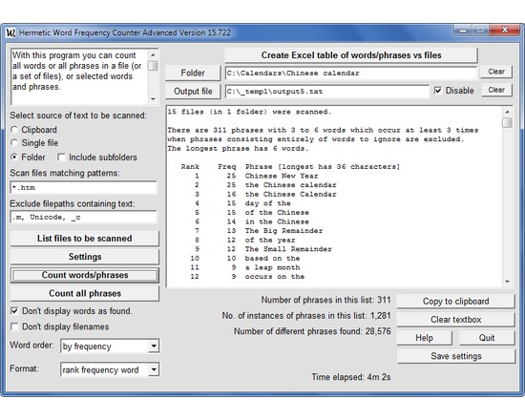Click '15 files (in 1 folder) were scanned' line
The height and width of the screenshot is (420, 525).
coord(249,112)
